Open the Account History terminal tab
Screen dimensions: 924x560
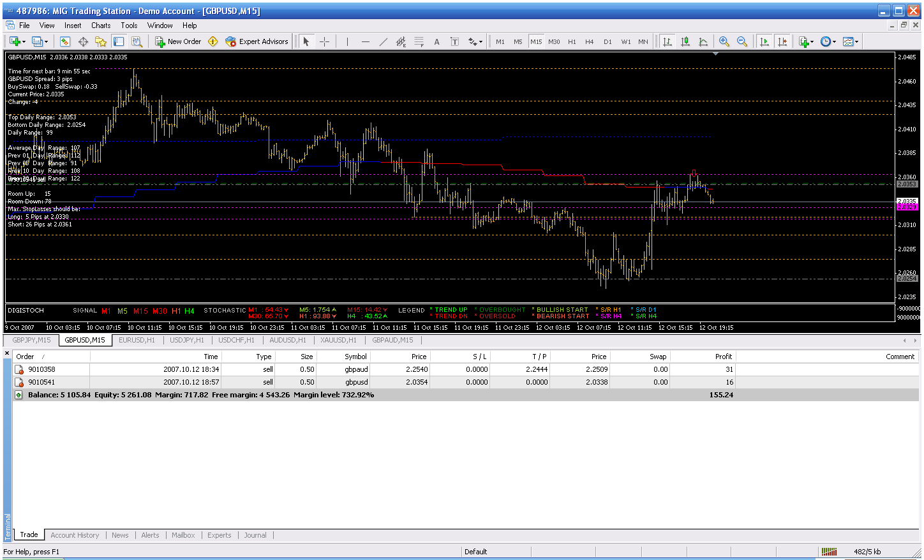(x=75, y=535)
